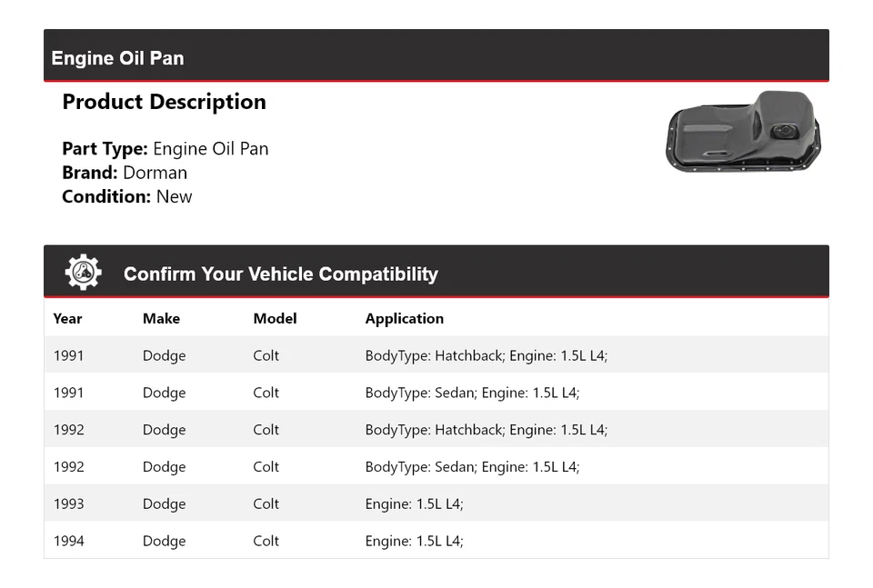Click the 1993 year cell
Screen dimensions: 873x588
(68, 504)
